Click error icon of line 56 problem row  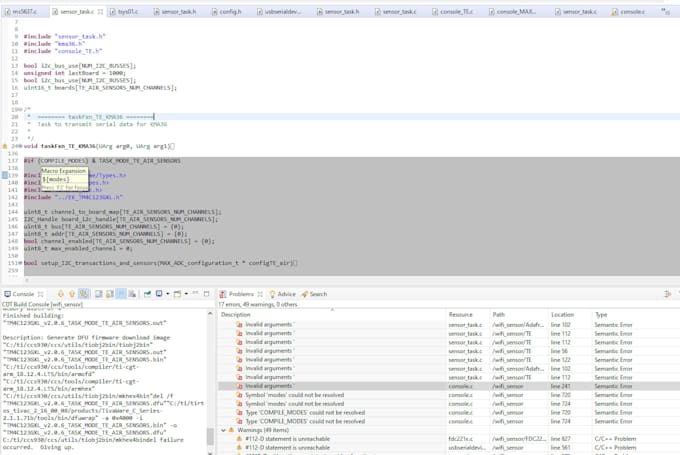(x=239, y=351)
